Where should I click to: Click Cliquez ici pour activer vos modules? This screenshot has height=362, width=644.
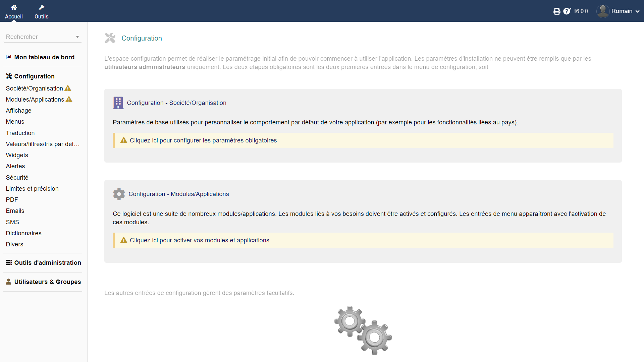click(199, 240)
